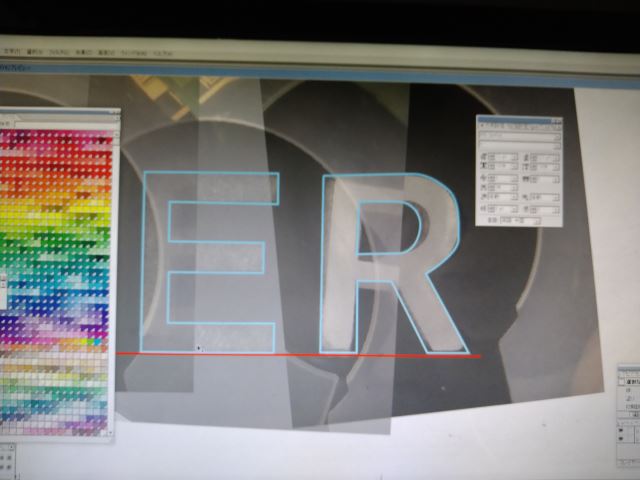This screenshot has height=480, width=640.
Task: Click the kerning icon in Character panel
Action: (x=483, y=167)
